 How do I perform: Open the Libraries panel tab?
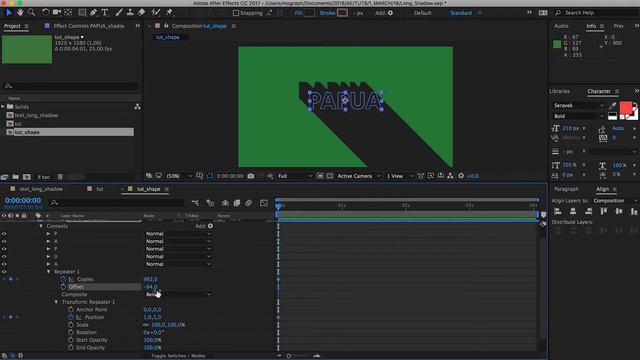[559, 91]
